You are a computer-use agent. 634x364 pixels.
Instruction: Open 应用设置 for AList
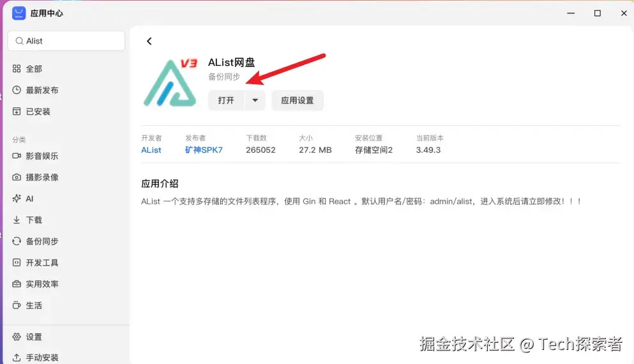[298, 100]
